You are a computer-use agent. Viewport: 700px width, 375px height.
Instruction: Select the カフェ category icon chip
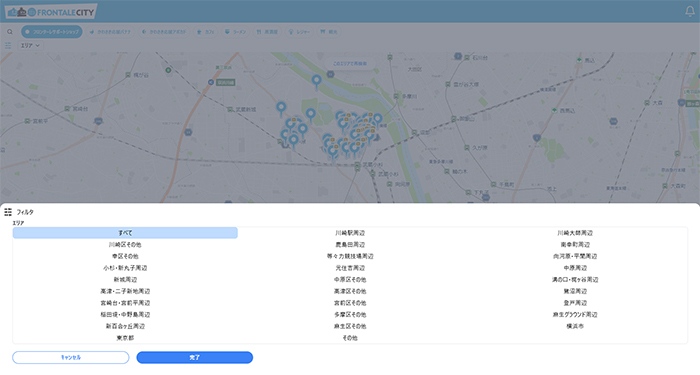(206, 32)
